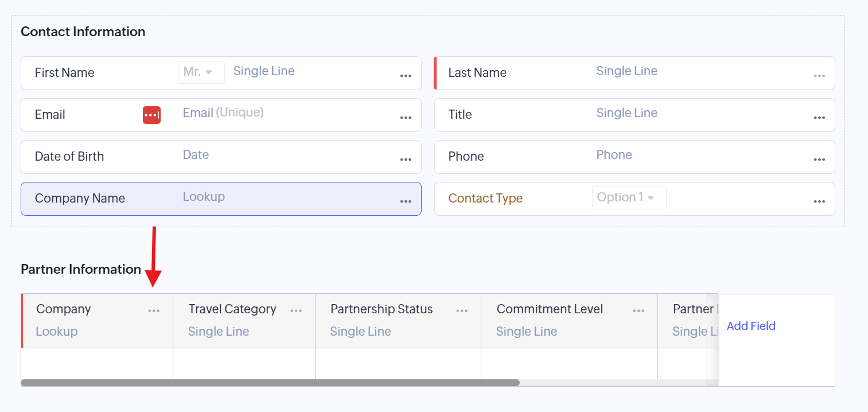This screenshot has height=412, width=868.
Task: Open Partnership Status column options ellipsis
Action: [462, 310]
